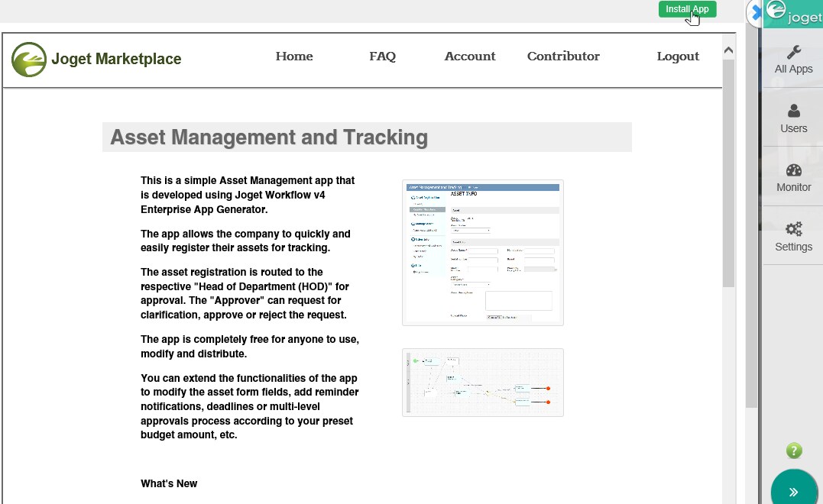
Task: Click the Asset Management and Tracking heading
Action: (x=269, y=137)
